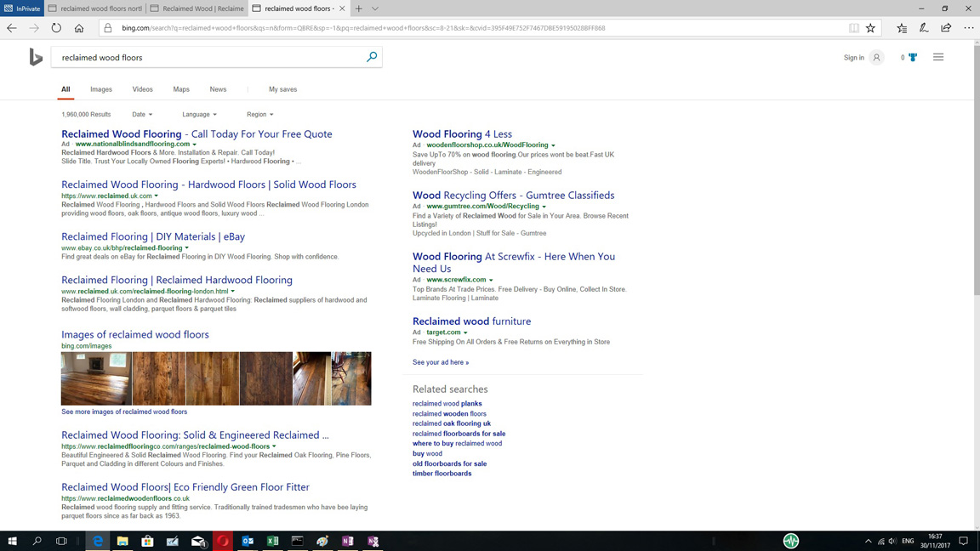Click inside the Bing search box
The height and width of the screenshot is (551, 980).
pos(208,58)
